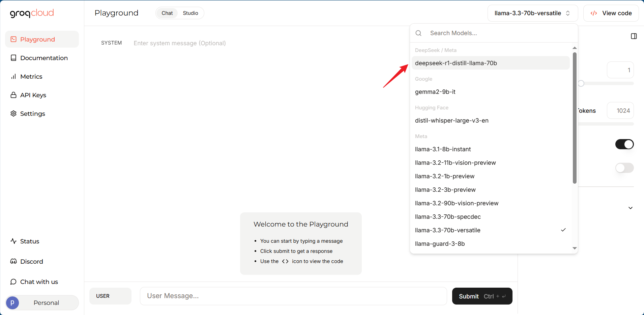Pick llama-3.2-90b-vision-preview
Image resolution: width=644 pixels, height=315 pixels.
coord(491,203)
